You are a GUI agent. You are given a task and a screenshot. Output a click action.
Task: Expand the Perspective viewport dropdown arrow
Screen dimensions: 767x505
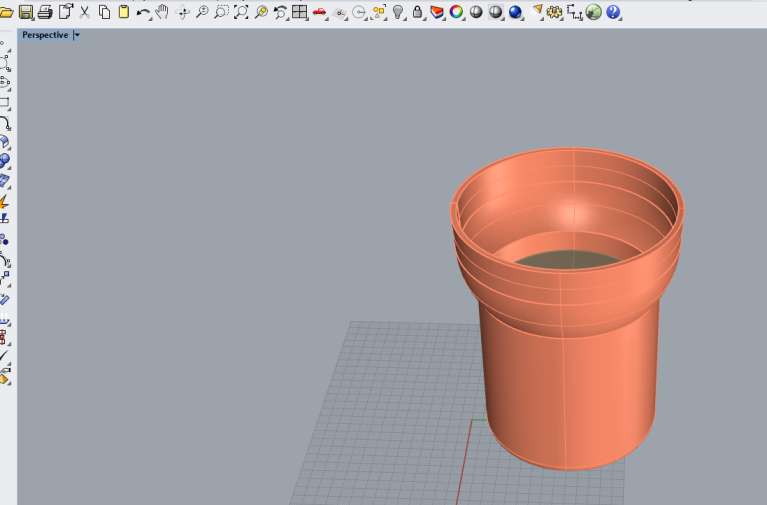click(77, 35)
